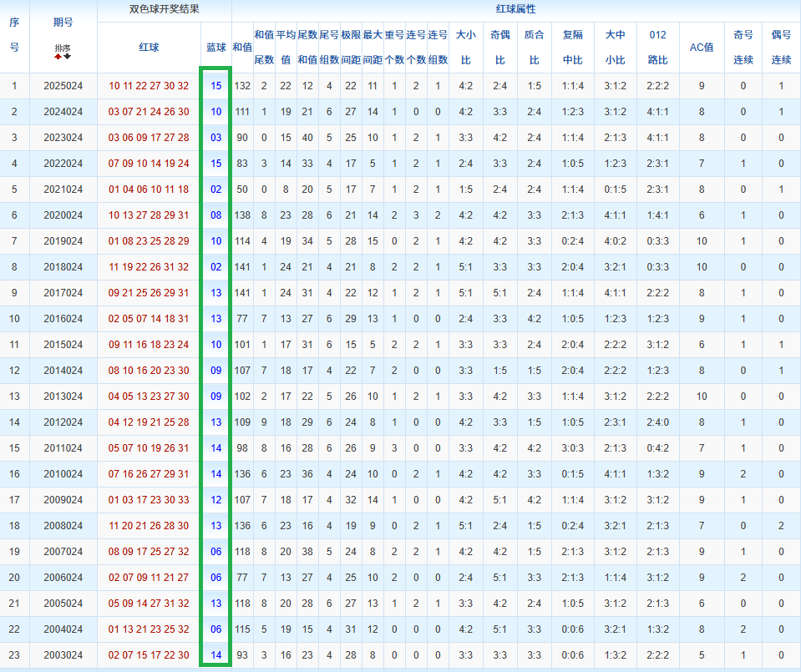
Task: Click issue number 2018024
Action: 63,267
